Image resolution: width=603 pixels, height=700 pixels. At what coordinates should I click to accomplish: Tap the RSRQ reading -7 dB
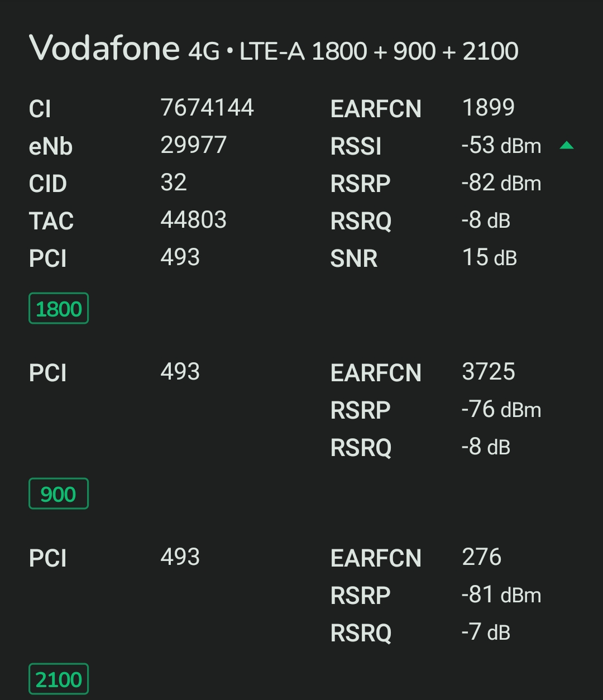pyautogui.click(x=486, y=632)
